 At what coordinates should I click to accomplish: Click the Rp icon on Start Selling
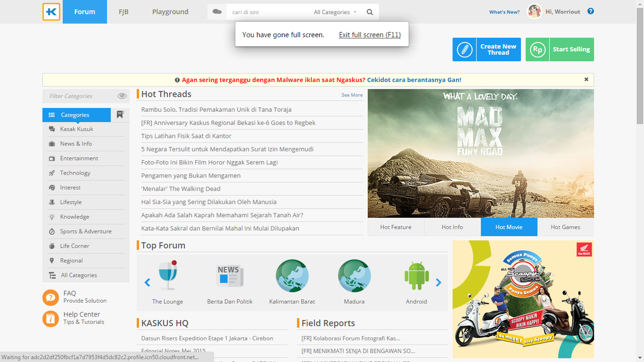coord(538,50)
